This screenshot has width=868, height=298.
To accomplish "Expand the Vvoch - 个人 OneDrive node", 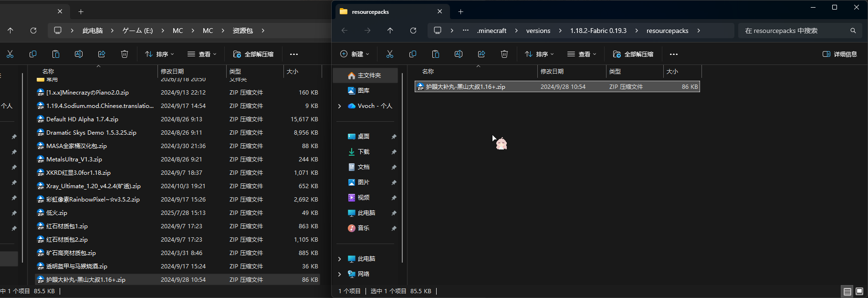I will pos(339,106).
